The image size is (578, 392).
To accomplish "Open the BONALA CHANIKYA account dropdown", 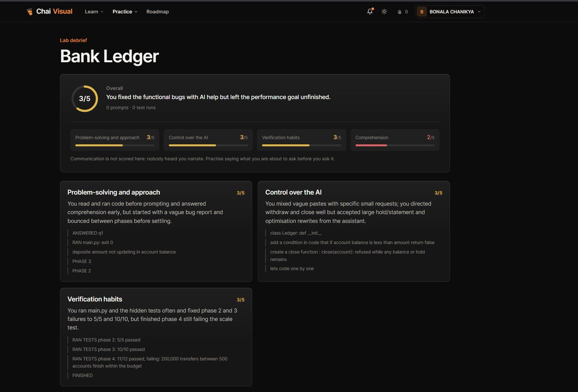I will 450,12.
